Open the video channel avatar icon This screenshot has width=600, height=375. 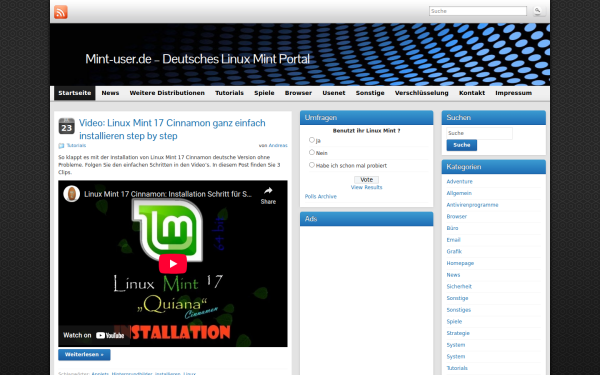pyautogui.click(x=72, y=194)
